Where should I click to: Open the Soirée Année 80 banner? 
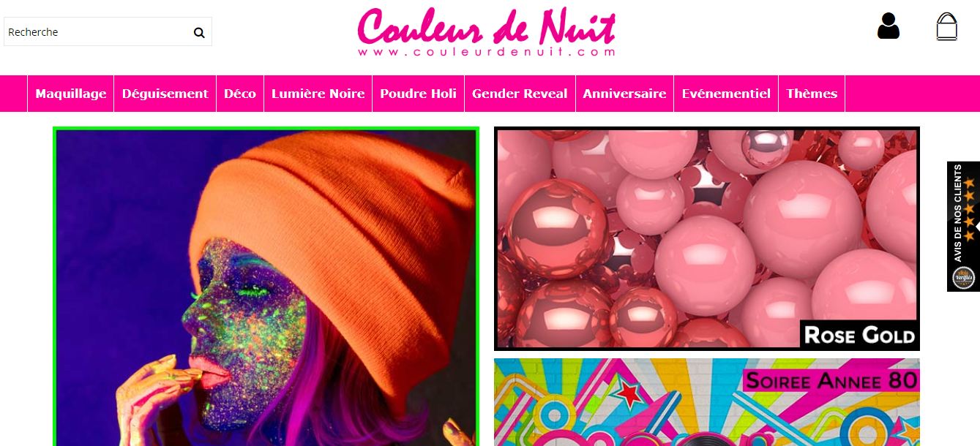point(707,402)
